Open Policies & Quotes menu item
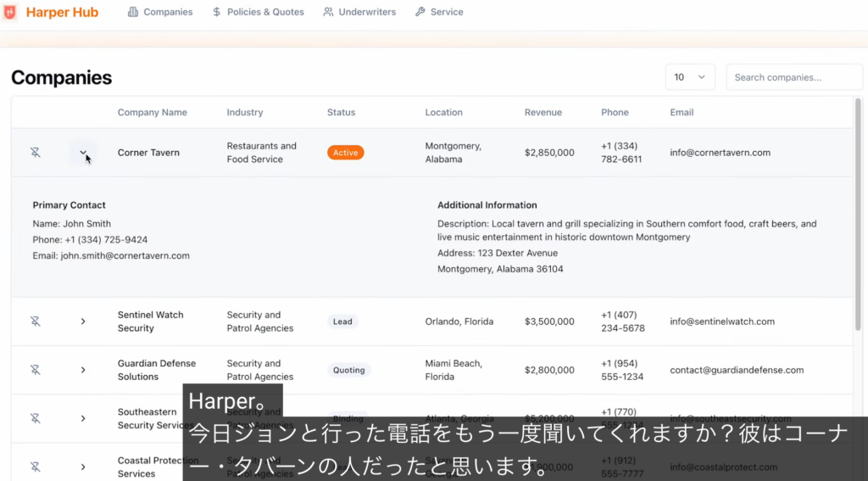868x481 pixels. (x=258, y=12)
